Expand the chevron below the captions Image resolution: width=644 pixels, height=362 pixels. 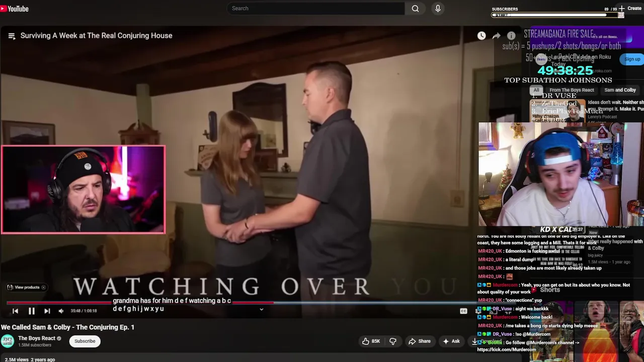pos(261,309)
